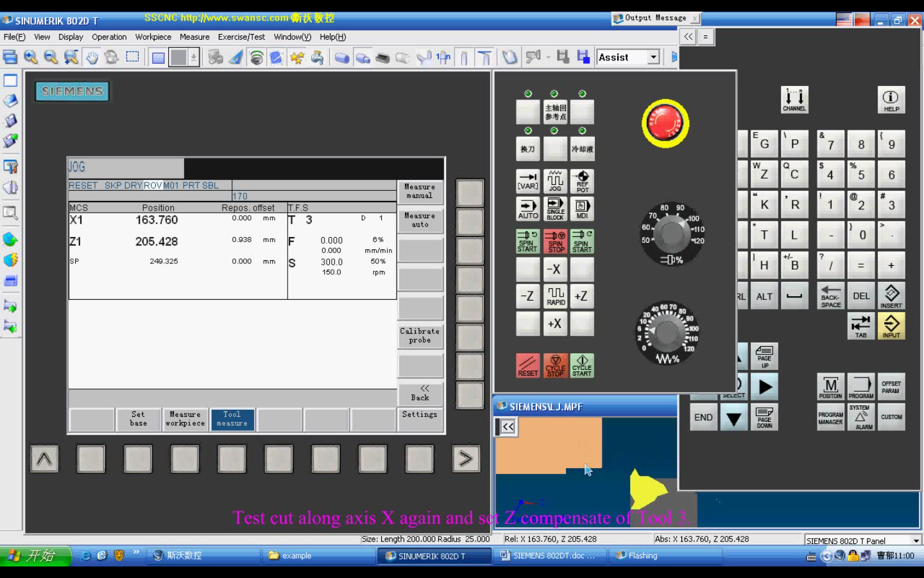The image size is (924, 578).
Task: Switch machine to AUTO mode
Action: [528, 209]
